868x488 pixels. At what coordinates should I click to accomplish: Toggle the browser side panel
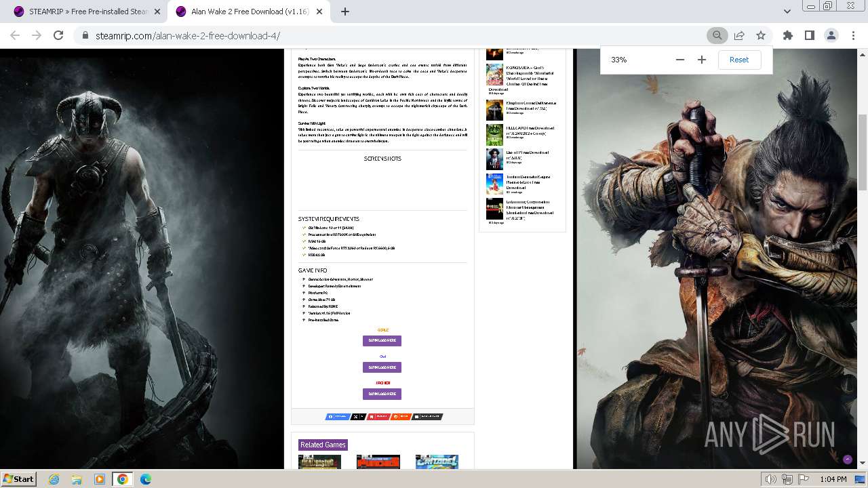809,35
